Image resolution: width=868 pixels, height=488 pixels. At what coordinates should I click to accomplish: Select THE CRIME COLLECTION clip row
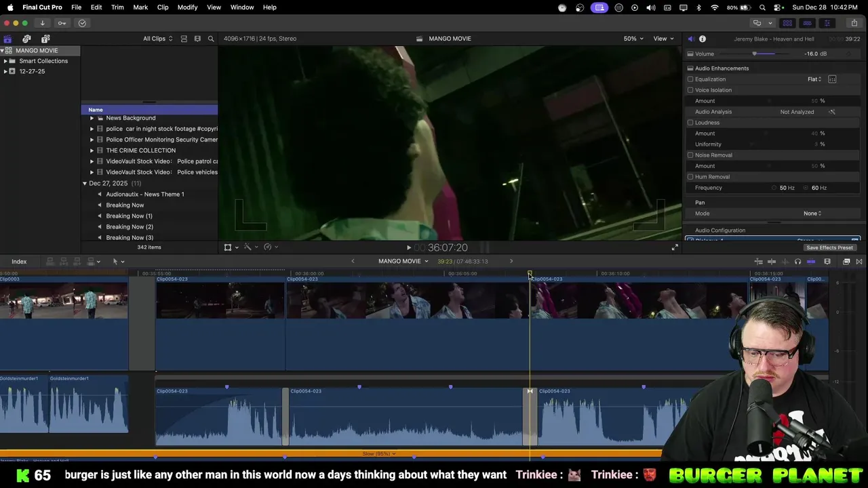(x=149, y=150)
